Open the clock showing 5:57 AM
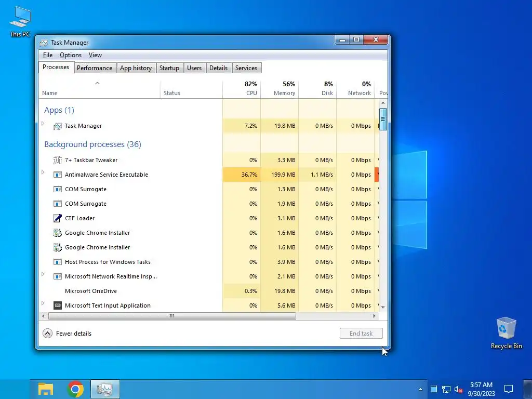The width and height of the screenshot is (532, 399). 481,389
